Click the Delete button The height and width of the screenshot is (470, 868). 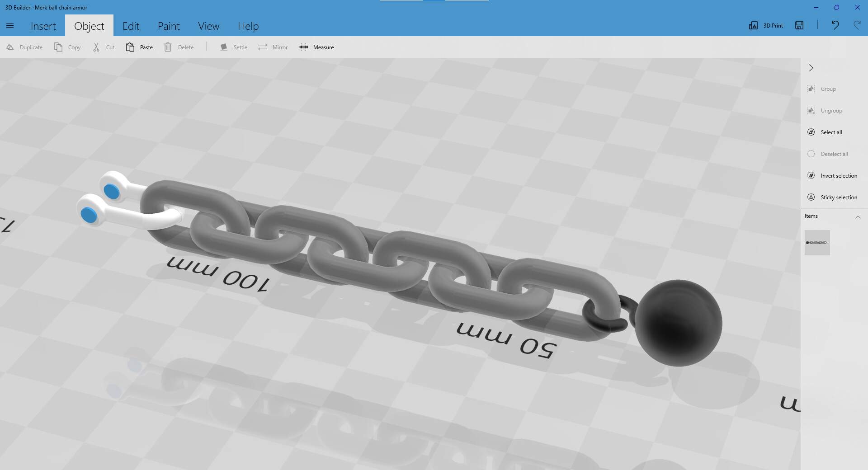click(179, 47)
